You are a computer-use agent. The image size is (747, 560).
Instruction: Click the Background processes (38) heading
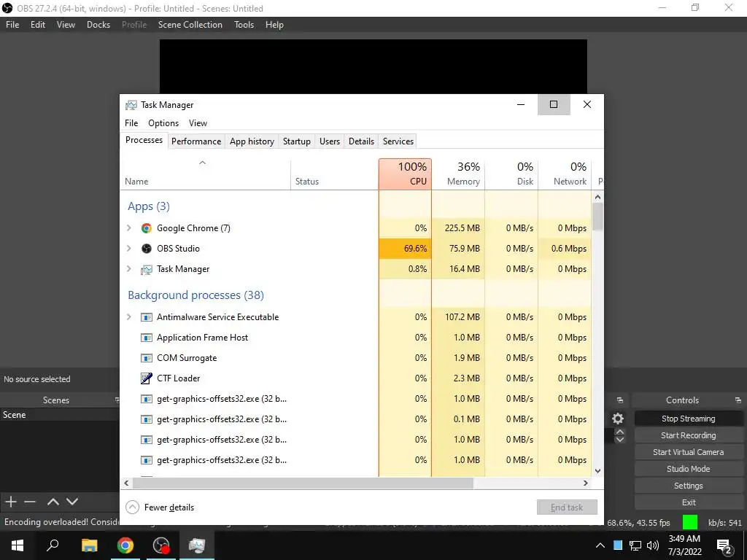coord(196,295)
